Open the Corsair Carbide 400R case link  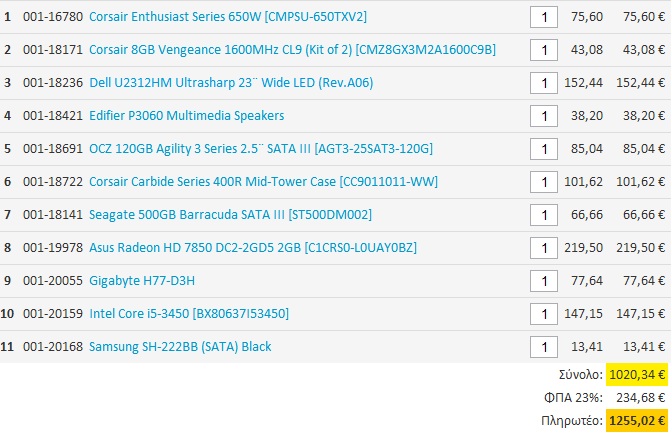point(263,181)
